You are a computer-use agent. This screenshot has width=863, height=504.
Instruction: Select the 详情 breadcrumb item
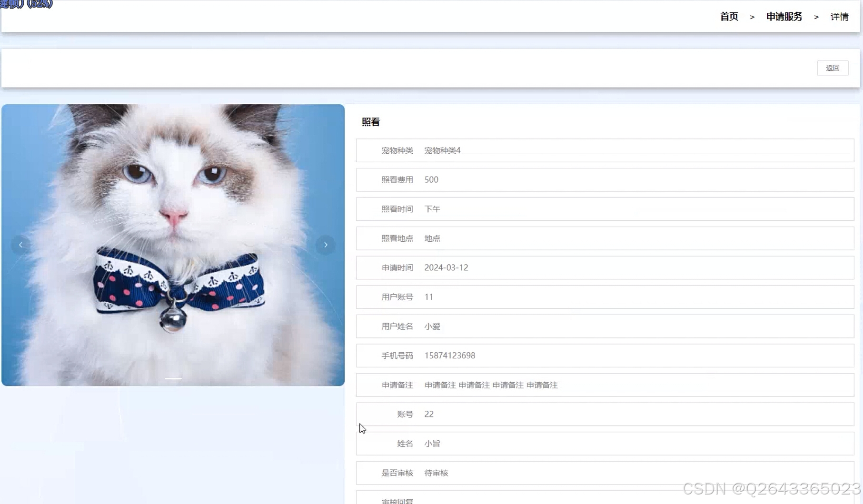click(x=839, y=17)
